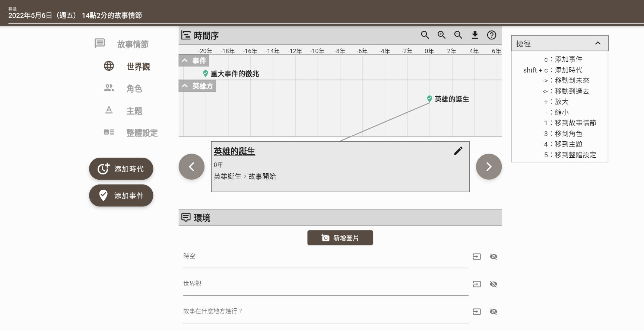Open the 角色 section in sidebar
The width and height of the screenshot is (644, 331).
point(134,89)
